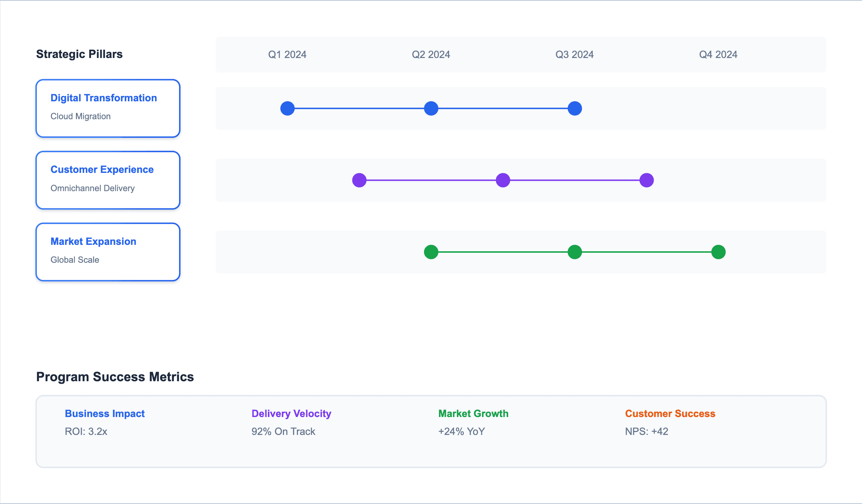Click the Digital Transformation pillar card
862x504 pixels.
coord(108,108)
